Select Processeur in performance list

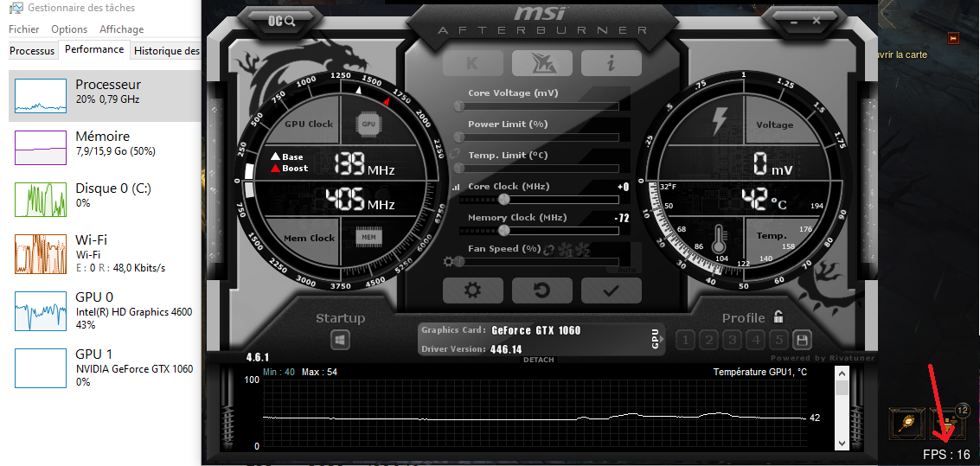105,96
